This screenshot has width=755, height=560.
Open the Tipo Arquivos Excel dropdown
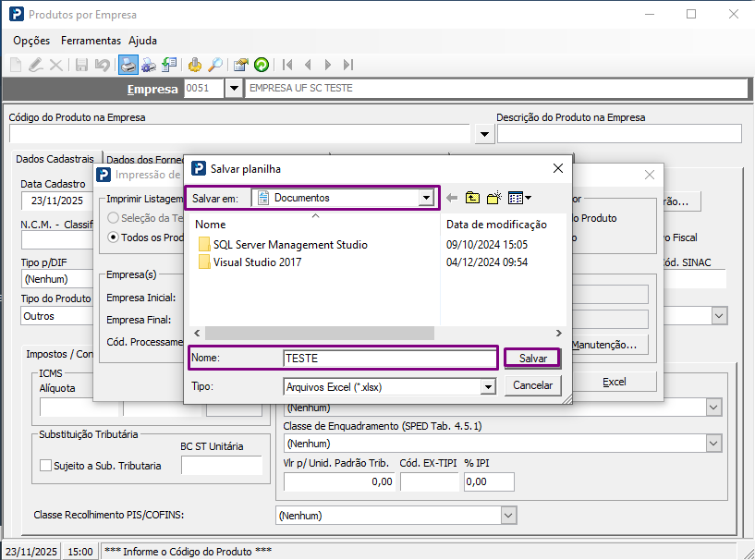coord(488,386)
